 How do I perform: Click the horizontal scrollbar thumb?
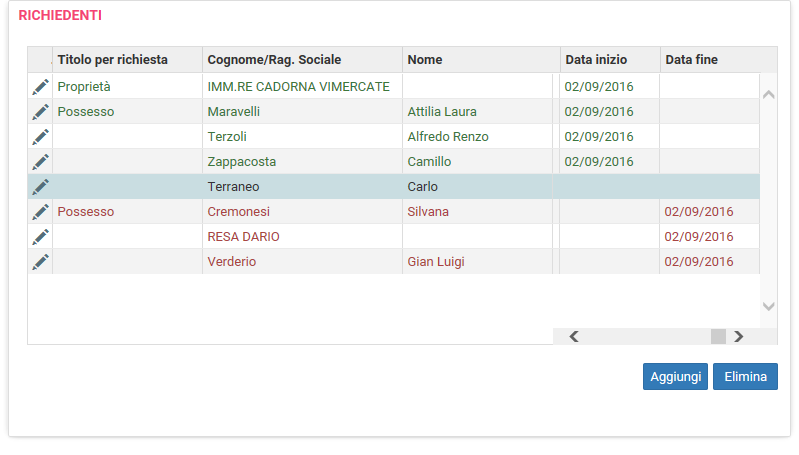718,336
